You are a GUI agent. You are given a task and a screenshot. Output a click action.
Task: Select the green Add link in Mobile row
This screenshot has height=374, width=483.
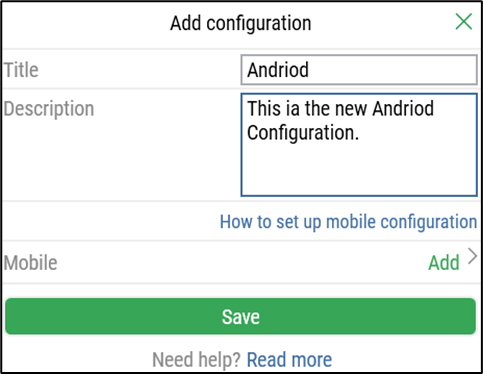click(444, 263)
